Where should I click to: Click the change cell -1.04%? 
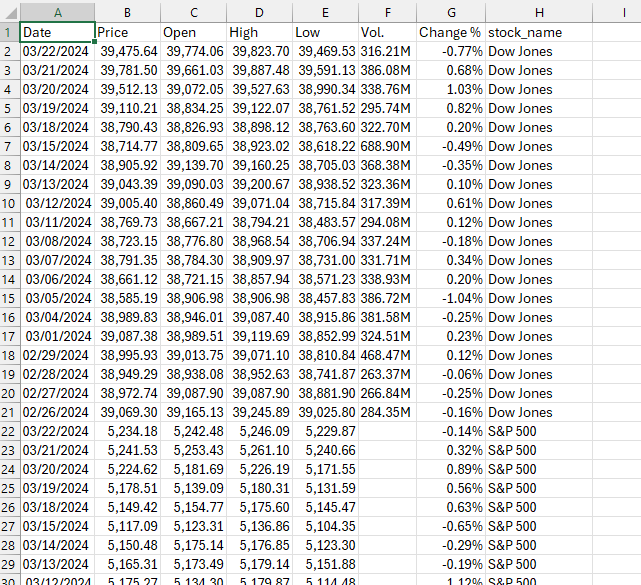[451, 298]
